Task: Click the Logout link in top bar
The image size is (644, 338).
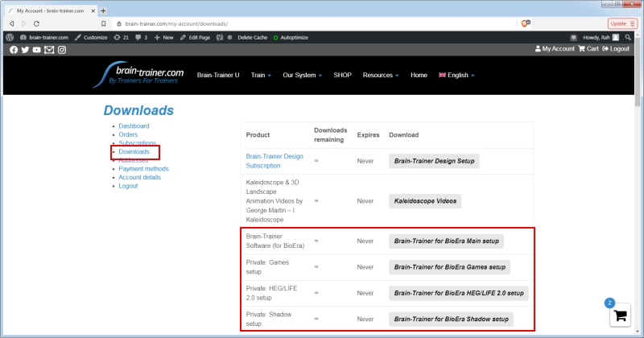Action: 616,48
